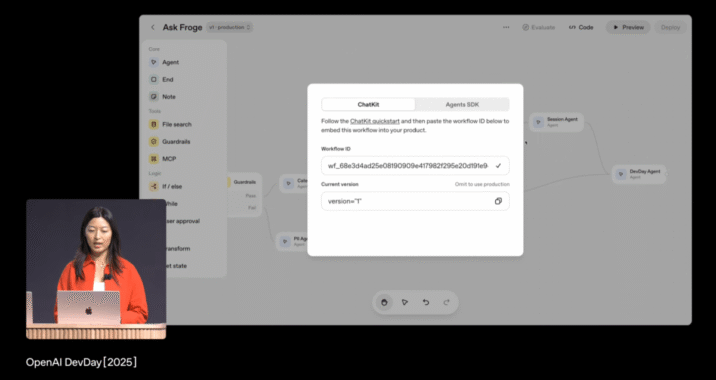
Task: Click the Session Agent node icon
Action: (x=538, y=122)
